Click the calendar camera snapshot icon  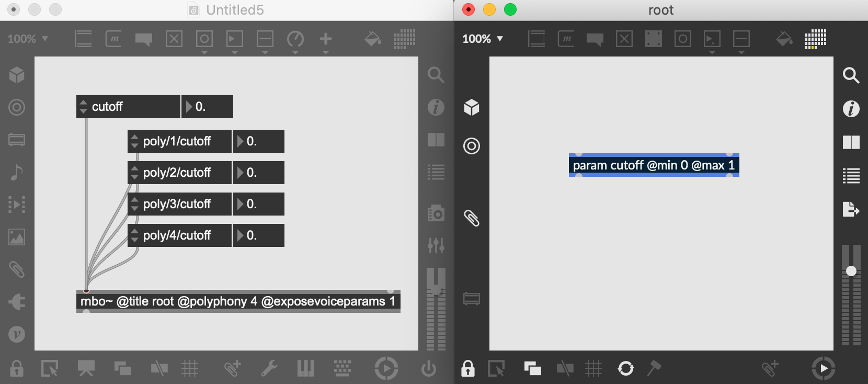tap(436, 213)
